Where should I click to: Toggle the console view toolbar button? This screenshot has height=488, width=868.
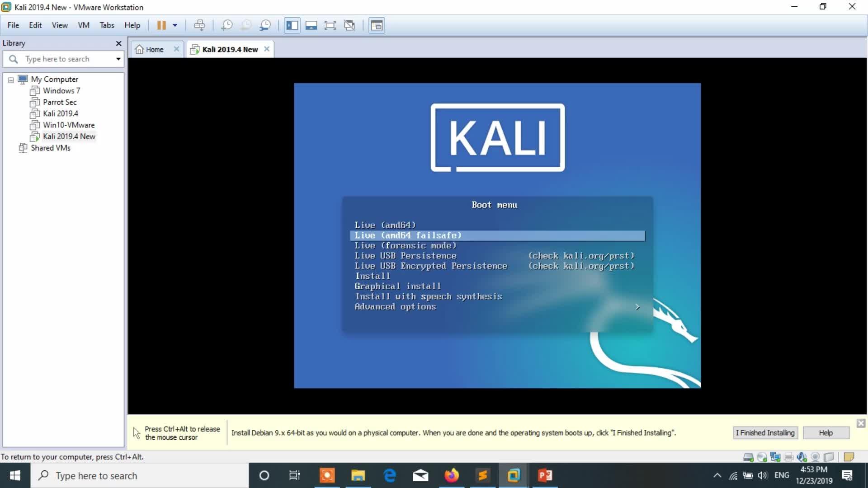(377, 25)
